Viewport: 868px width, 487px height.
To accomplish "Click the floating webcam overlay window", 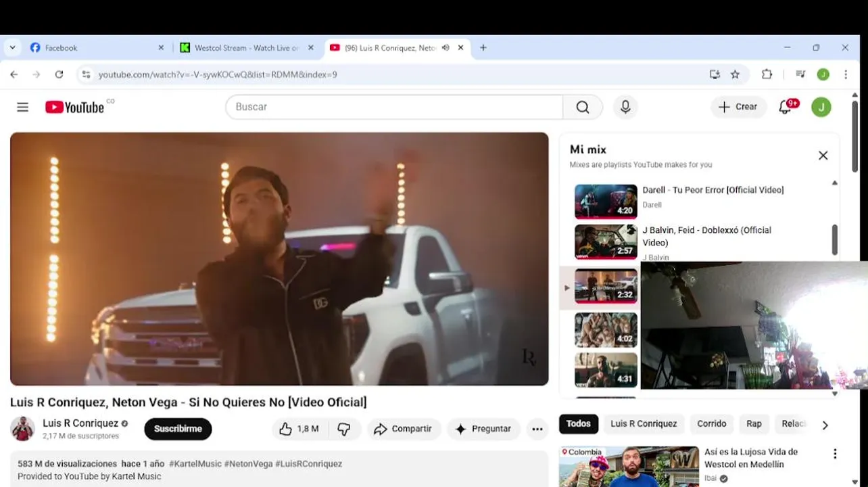I will [754, 325].
